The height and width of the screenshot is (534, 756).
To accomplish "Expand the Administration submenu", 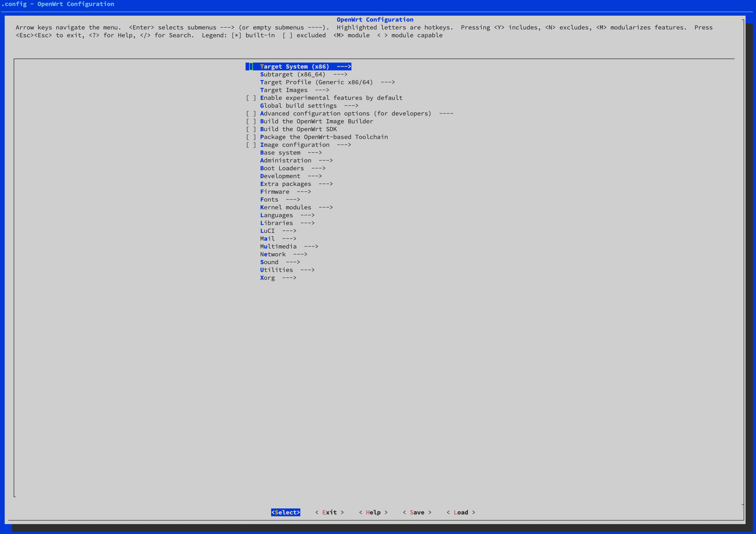I will [x=296, y=160].
